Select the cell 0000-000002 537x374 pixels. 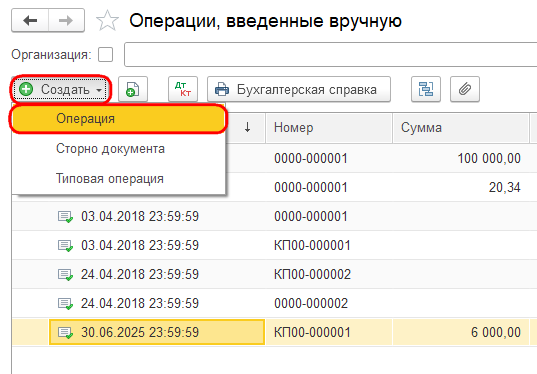click(329, 303)
